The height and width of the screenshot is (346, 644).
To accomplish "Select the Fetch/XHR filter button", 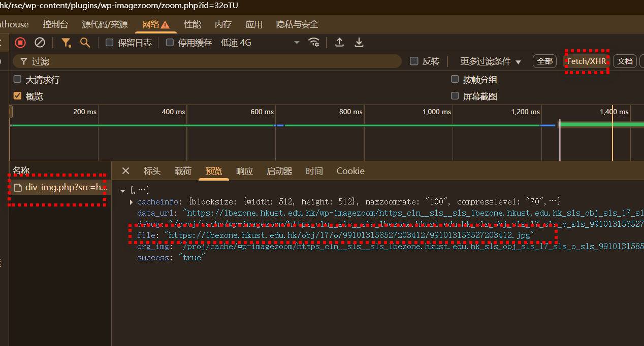I will 587,61.
